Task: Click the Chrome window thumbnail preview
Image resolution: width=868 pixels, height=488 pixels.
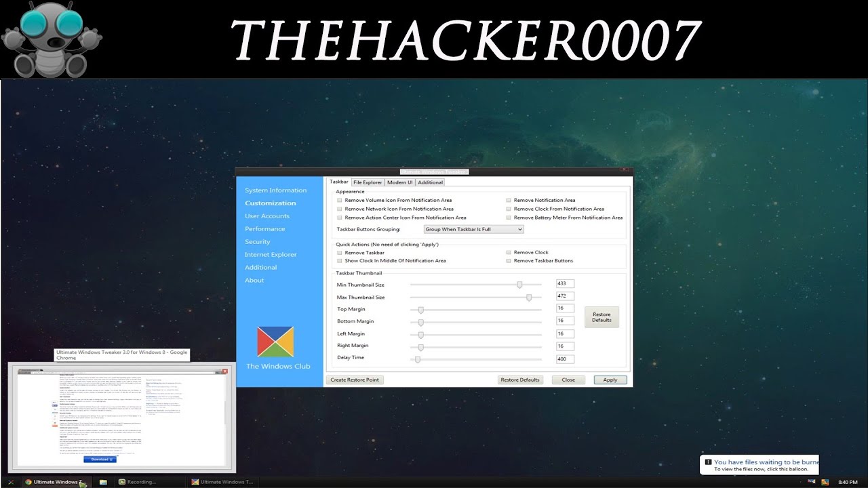Action: pos(122,419)
